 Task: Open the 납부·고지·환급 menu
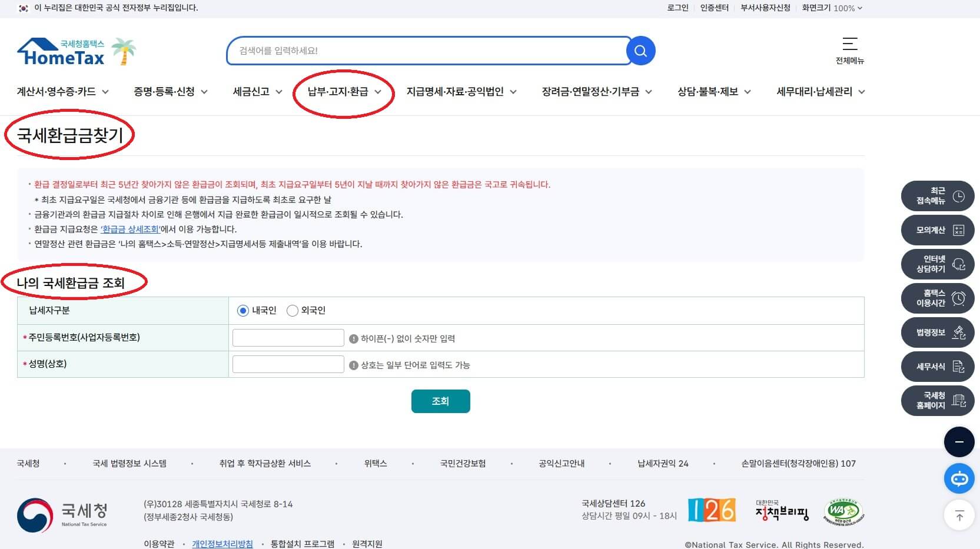(x=338, y=92)
